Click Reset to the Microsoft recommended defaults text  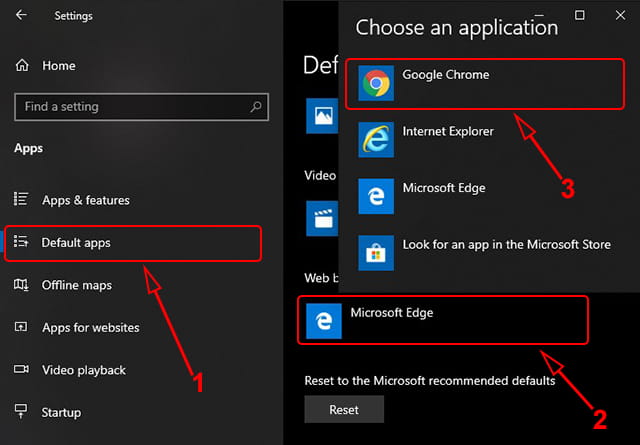430,380
